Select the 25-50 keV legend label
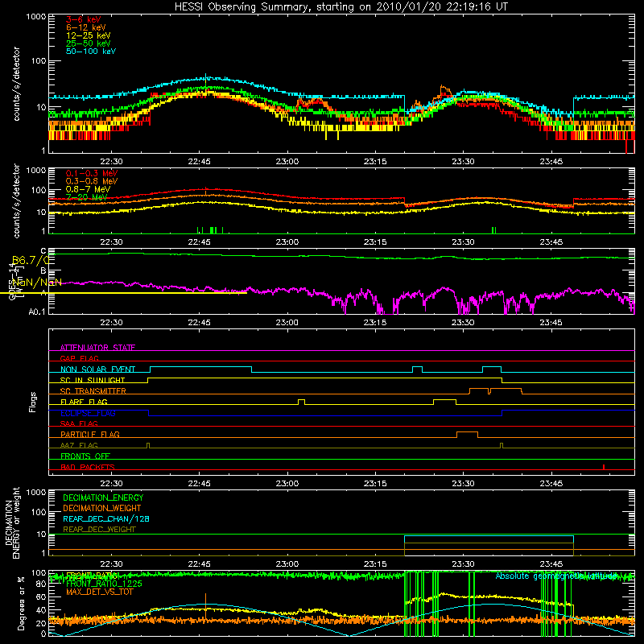The height and width of the screenshot is (644, 644). point(89,43)
